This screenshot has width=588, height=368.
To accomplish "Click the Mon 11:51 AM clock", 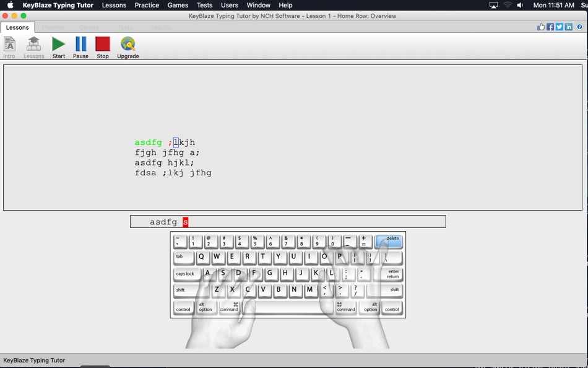I will [553, 5].
